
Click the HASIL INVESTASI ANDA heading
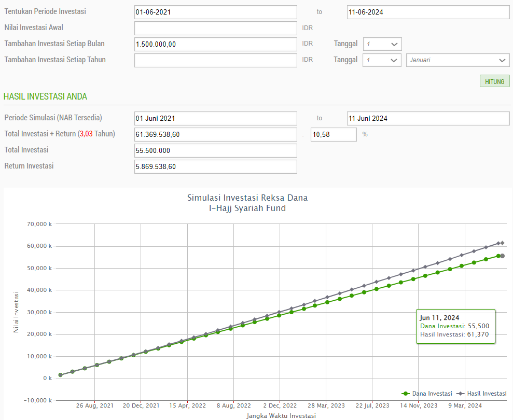click(x=45, y=96)
